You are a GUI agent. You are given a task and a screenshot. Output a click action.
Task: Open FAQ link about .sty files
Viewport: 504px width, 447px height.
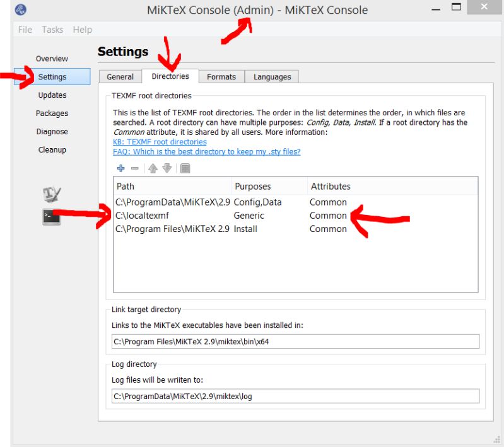pos(207,152)
